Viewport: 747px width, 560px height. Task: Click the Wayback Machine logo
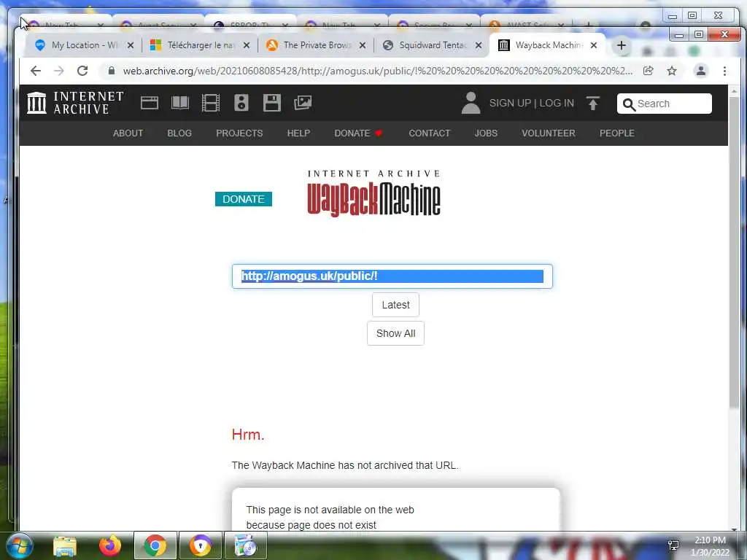[x=373, y=194]
